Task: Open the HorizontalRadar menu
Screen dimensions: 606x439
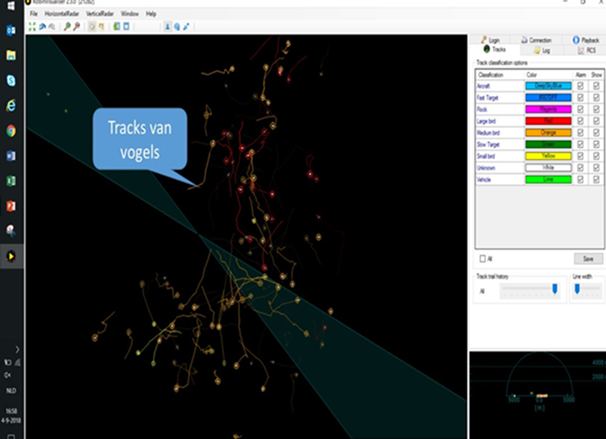Action: [64, 14]
